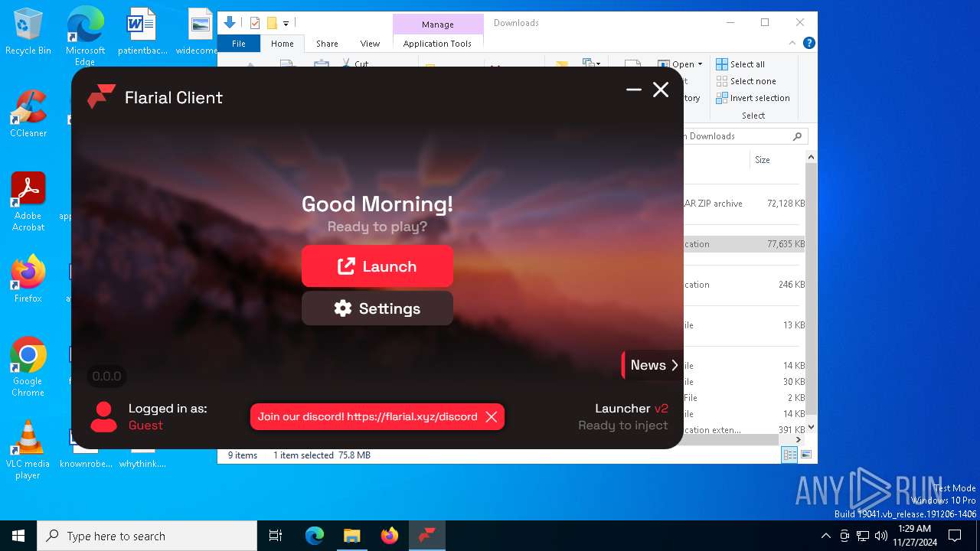This screenshot has width=980, height=551.
Task: Open quick access toolbar customize dropdown
Action: [286, 24]
